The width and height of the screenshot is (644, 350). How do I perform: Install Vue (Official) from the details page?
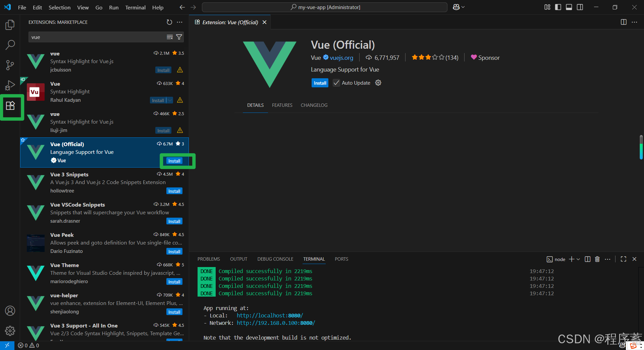[x=320, y=83]
